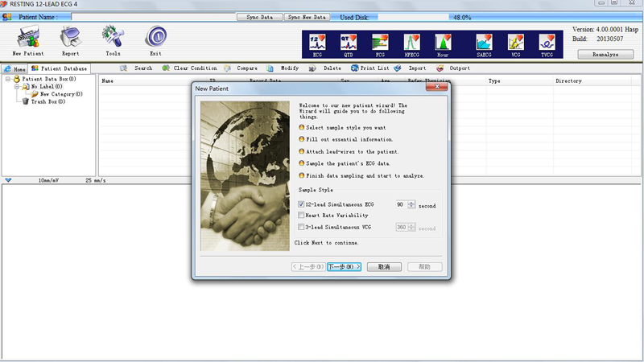The width and height of the screenshot is (644, 362).
Task: Click the Report printer icon
Action: tap(71, 38)
